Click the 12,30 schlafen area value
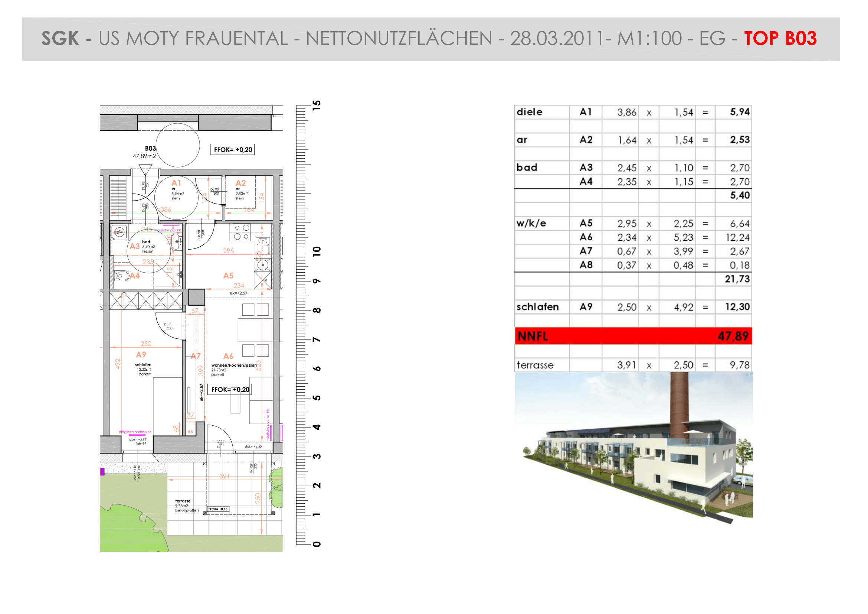Image resolution: width=868 pixels, height=614 pixels. (x=737, y=307)
